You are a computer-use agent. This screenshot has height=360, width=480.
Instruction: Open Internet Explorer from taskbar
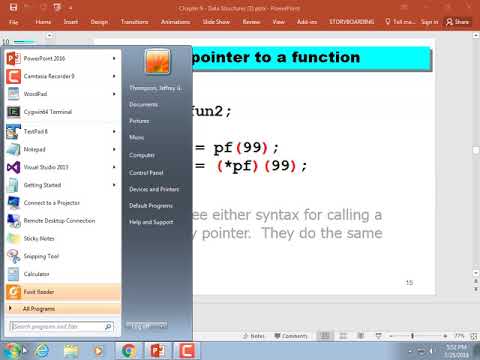[42, 351]
